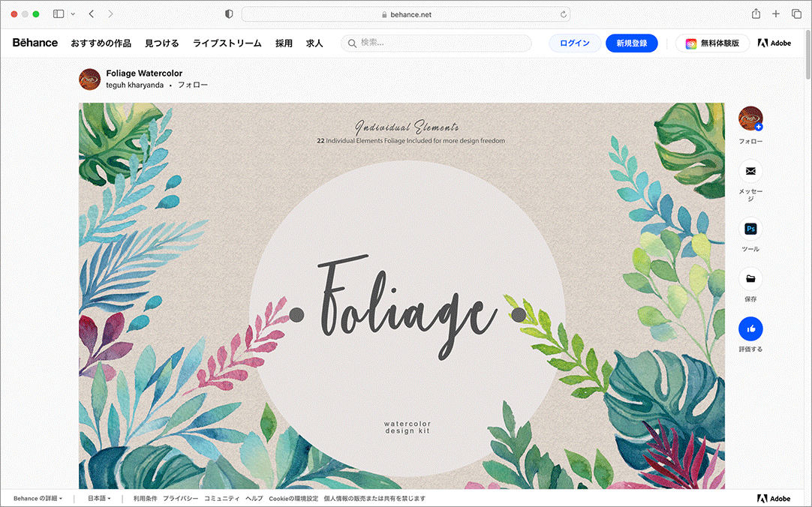Add a new tab with plus icon
812x507 pixels.
tap(776, 14)
